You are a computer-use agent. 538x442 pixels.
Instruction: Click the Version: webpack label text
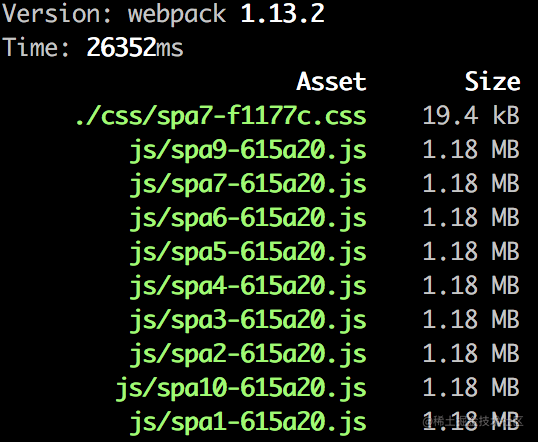click(114, 14)
